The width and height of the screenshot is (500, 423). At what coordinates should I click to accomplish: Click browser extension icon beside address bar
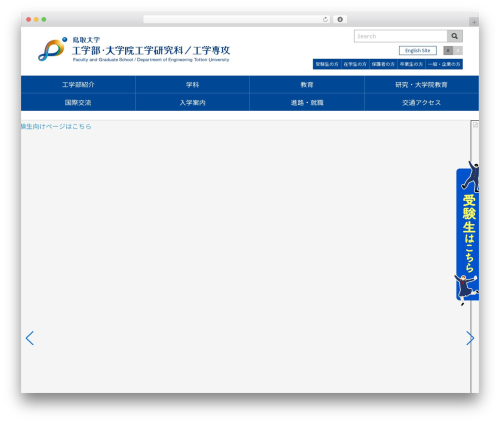click(x=340, y=19)
